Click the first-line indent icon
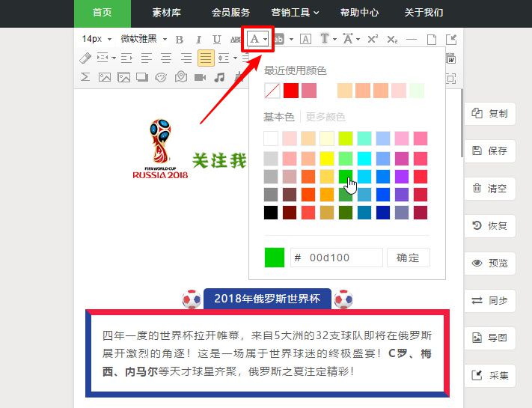The height and width of the screenshot is (408, 532). (102, 58)
